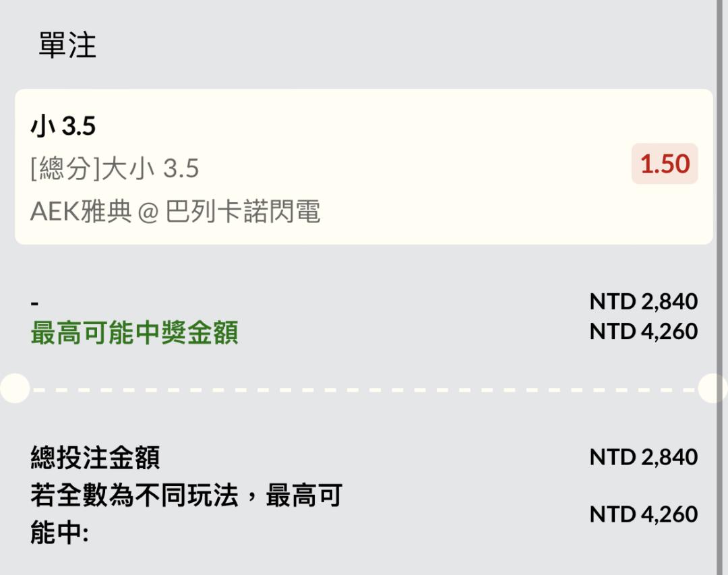Image resolution: width=728 pixels, height=575 pixels.
Task: Click the dashed ticket divider line
Action: [364, 390]
